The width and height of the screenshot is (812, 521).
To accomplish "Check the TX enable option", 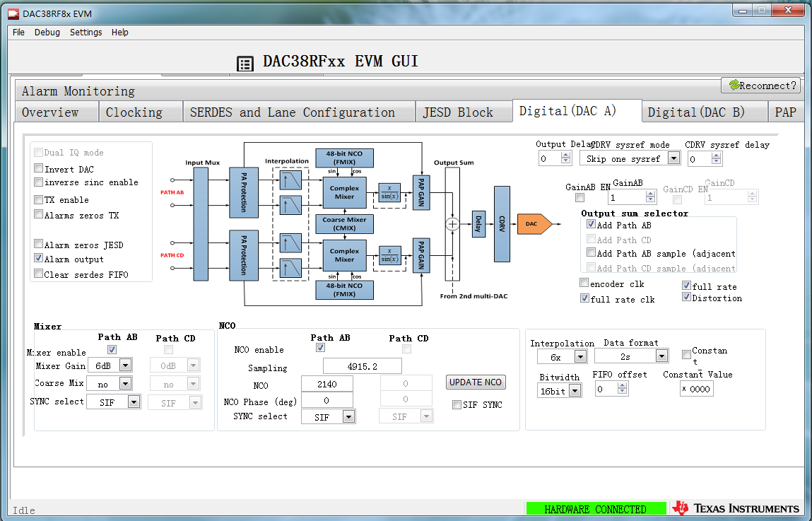I will 38,199.
